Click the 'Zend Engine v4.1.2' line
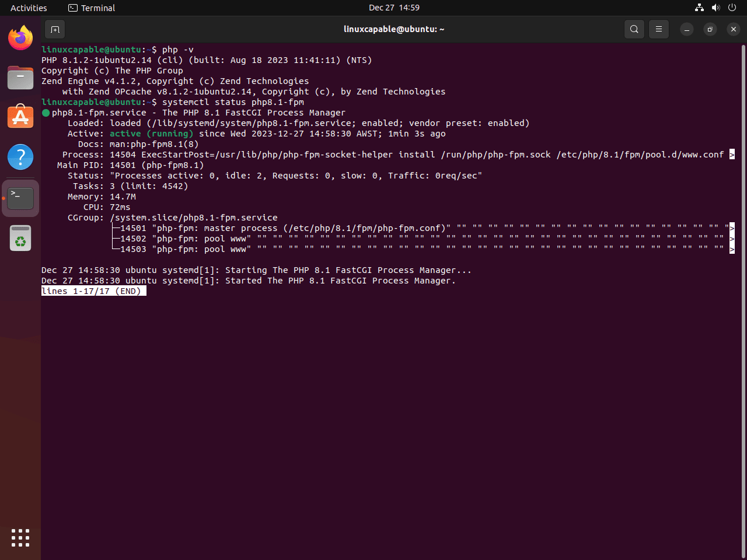Image resolution: width=747 pixels, height=560 pixels. 175,81
